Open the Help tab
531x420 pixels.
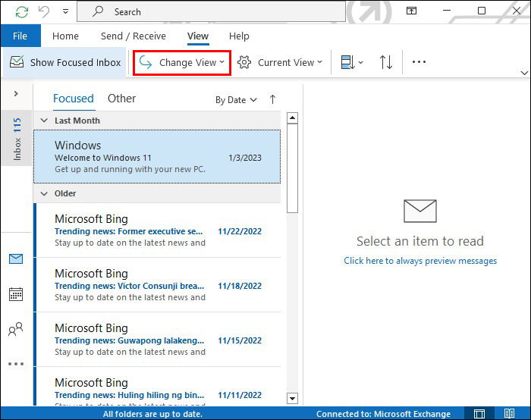click(239, 36)
